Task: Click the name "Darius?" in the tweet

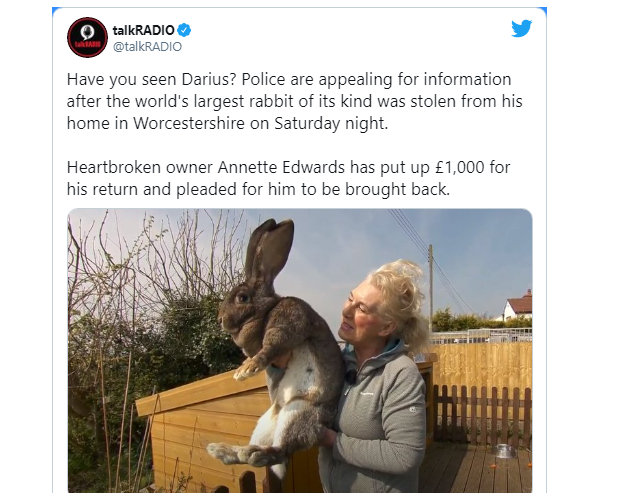Action: [x=209, y=79]
